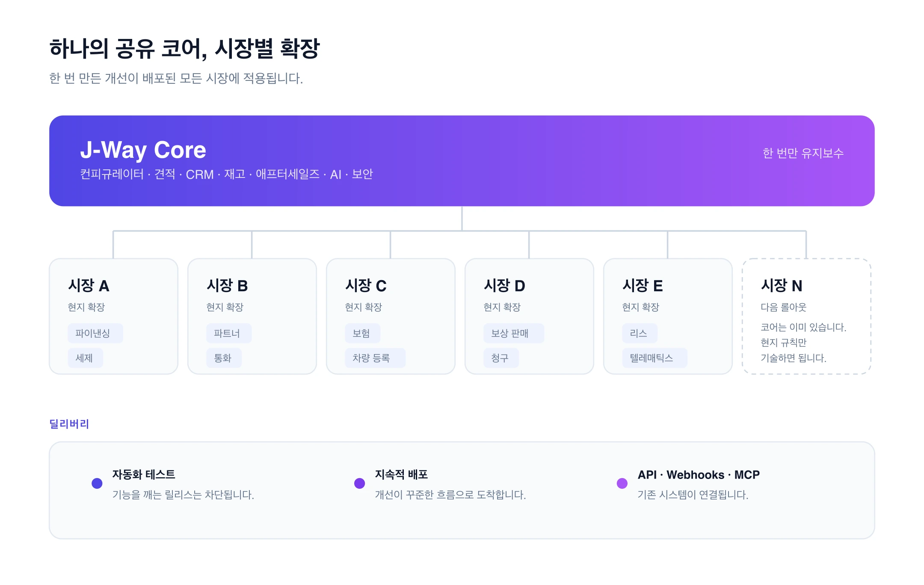Select the '자동화 테스트' heading
The height and width of the screenshot is (585, 924).
(x=144, y=474)
